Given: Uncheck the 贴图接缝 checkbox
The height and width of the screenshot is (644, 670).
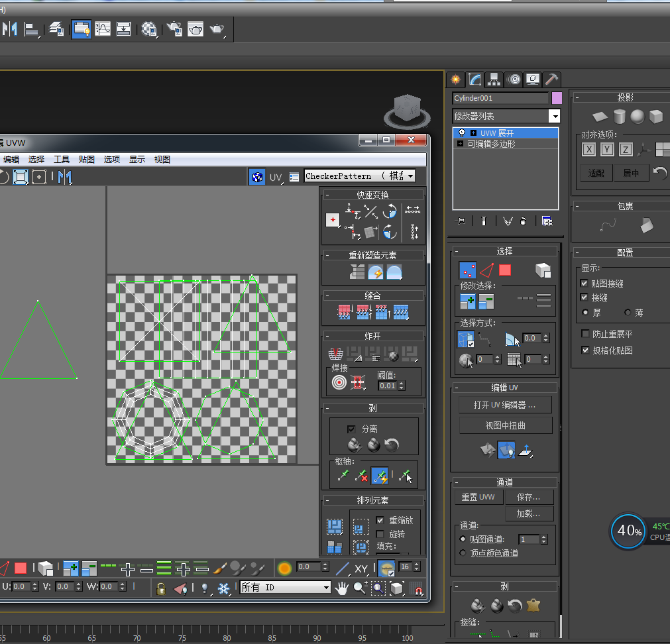Looking at the screenshot, I should (x=585, y=283).
